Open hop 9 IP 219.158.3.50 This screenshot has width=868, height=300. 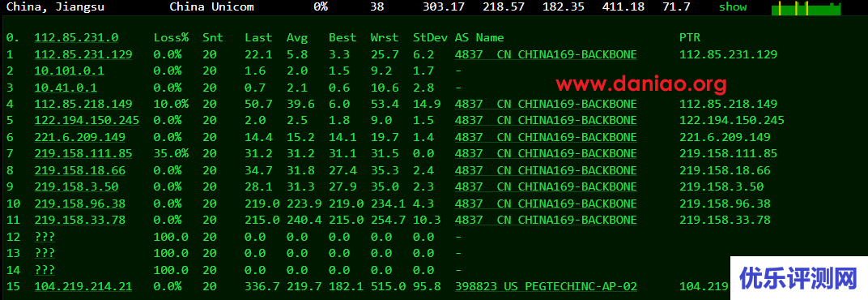pos(76,186)
